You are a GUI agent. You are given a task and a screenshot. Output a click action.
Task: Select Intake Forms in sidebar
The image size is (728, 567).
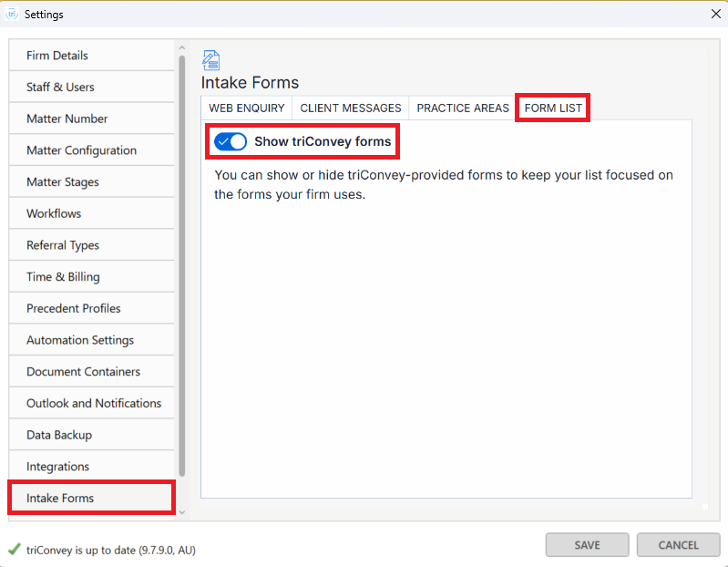[91, 498]
